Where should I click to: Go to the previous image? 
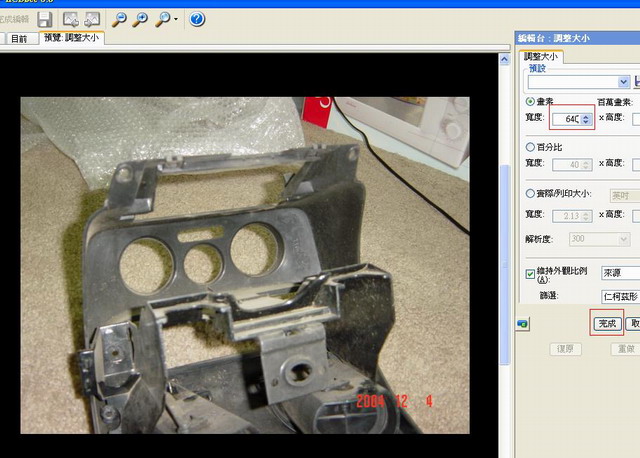[71, 18]
